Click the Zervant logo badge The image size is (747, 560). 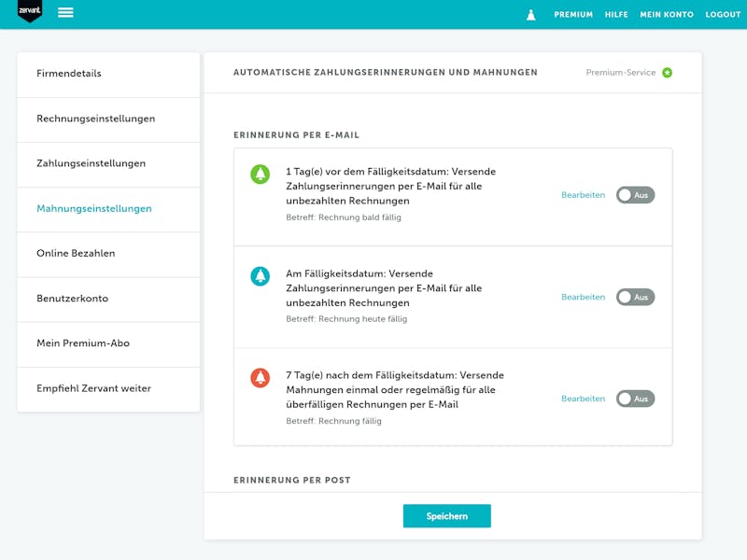(x=30, y=10)
